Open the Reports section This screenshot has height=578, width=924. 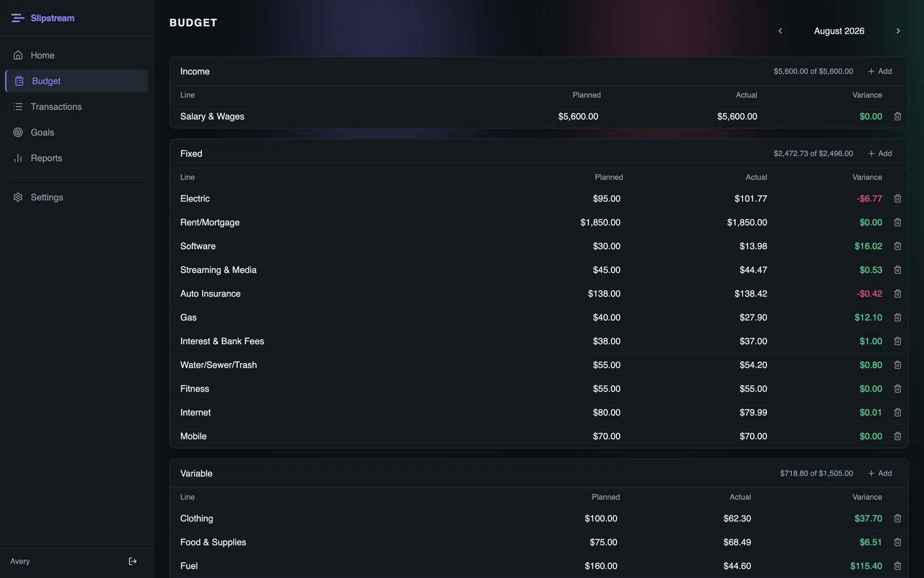click(77, 158)
